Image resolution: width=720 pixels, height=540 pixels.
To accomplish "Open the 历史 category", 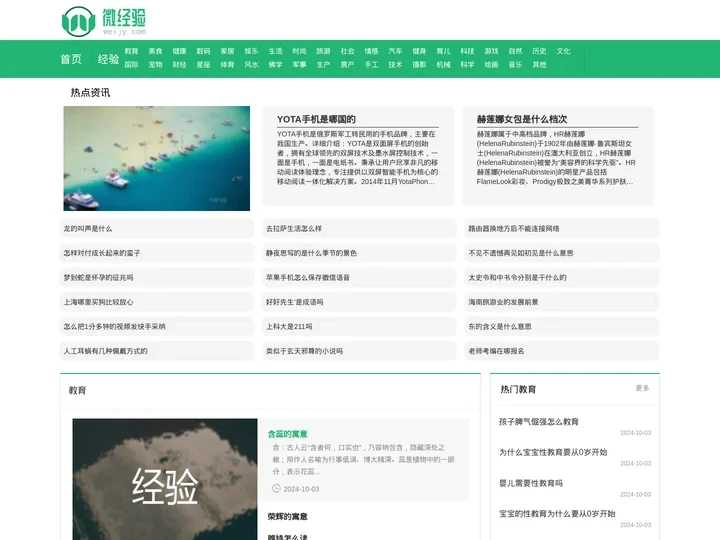I will pos(539,51).
